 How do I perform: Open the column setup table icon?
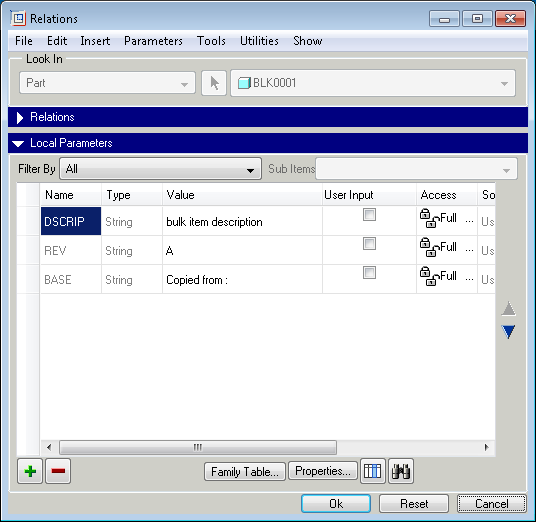[x=373, y=471]
